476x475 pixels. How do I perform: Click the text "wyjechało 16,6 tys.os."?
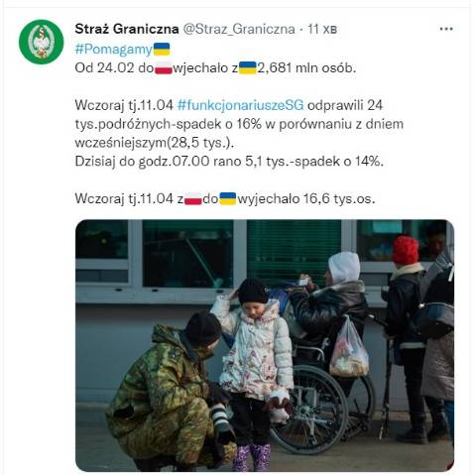306,198
